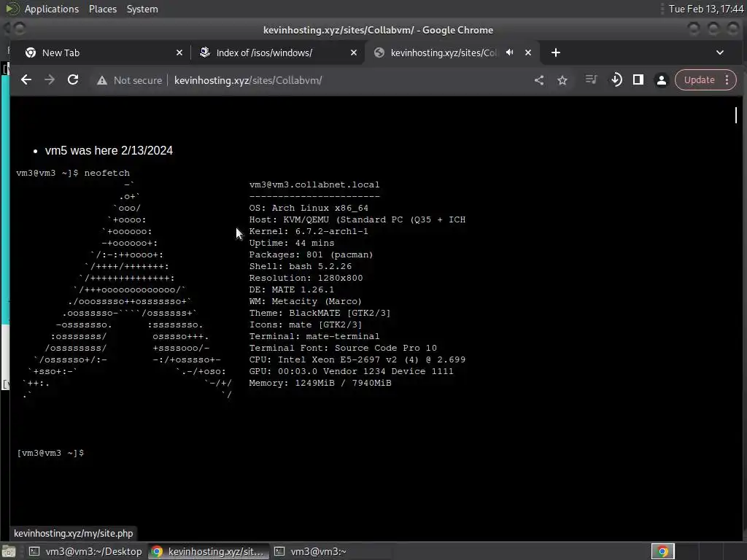747x560 pixels.
Task: Click the 'DE: MATE 1.26.1' line
Action: tap(292, 289)
